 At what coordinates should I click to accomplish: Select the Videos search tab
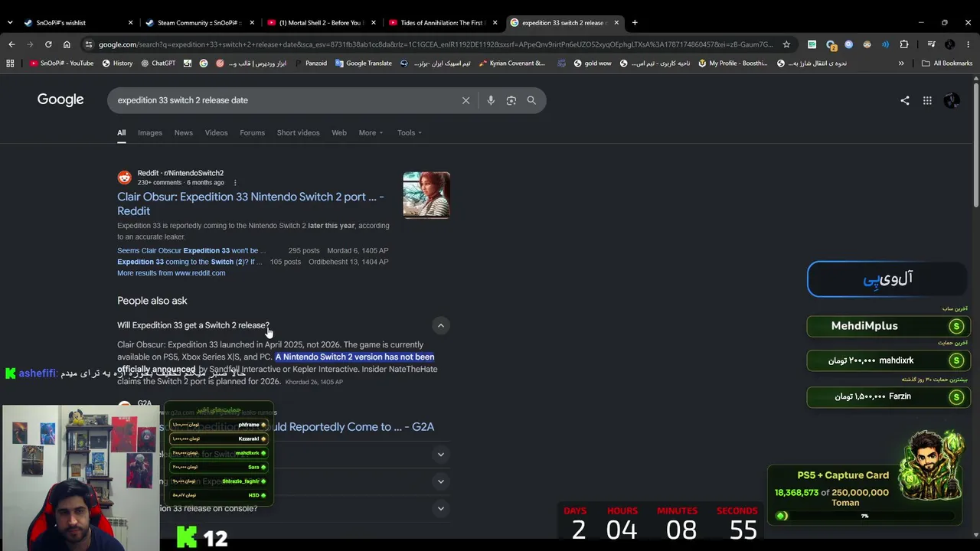click(216, 132)
